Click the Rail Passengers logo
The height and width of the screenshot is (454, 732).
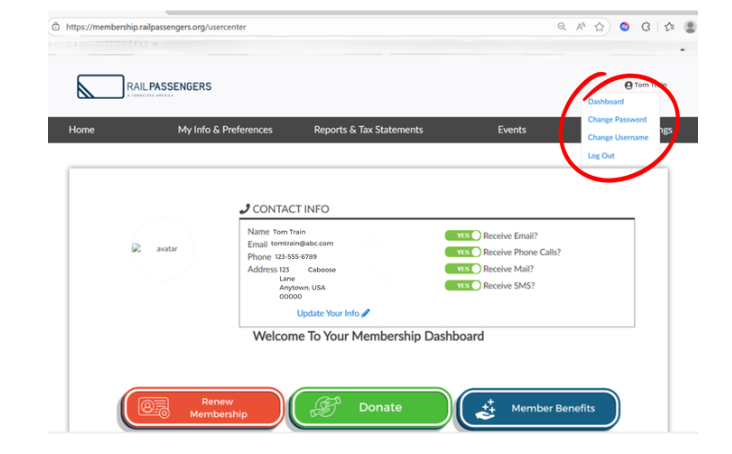tap(145, 87)
